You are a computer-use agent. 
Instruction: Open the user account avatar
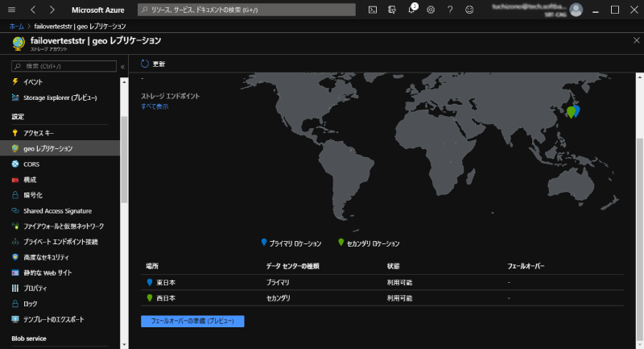click(x=576, y=10)
